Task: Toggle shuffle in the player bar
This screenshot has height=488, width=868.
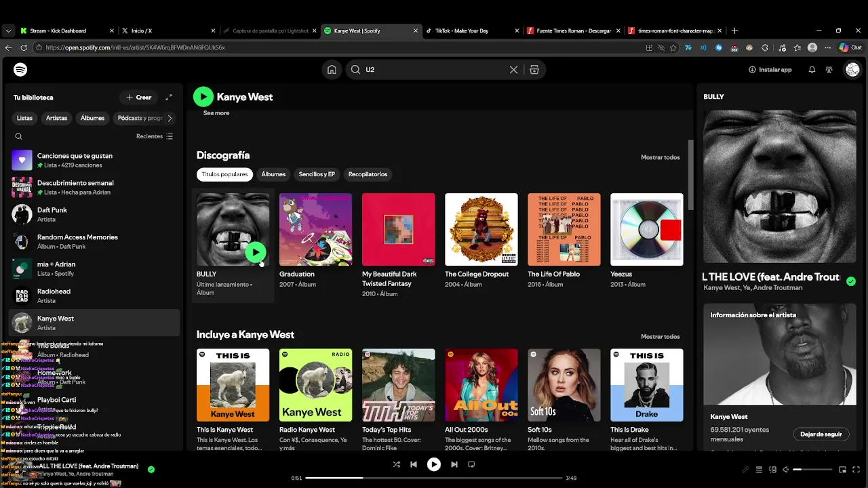Action: point(396,464)
